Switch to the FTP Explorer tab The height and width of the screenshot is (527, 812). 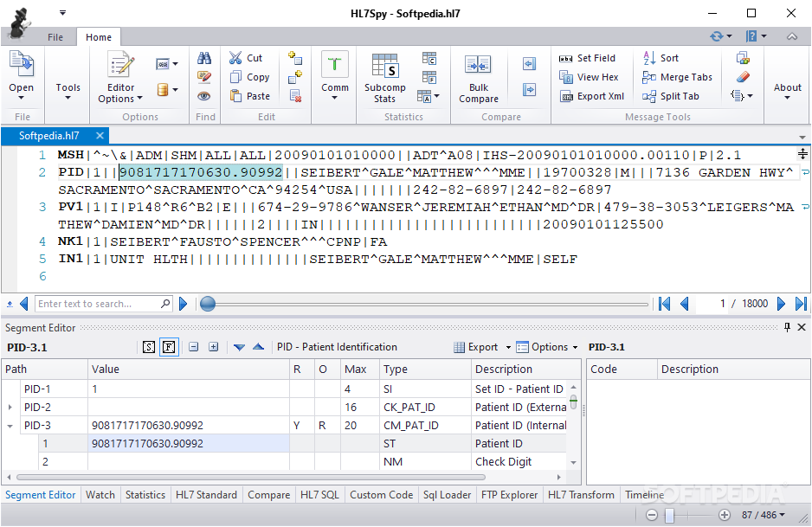coord(509,495)
